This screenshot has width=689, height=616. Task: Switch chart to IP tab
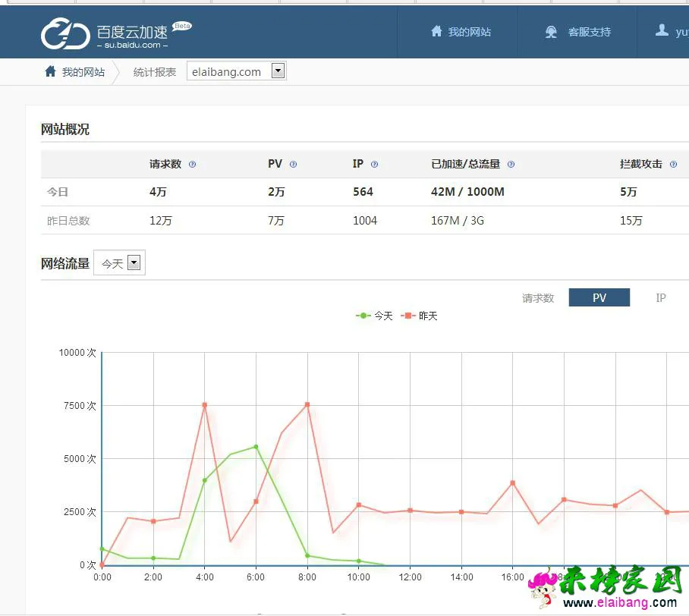(660, 298)
